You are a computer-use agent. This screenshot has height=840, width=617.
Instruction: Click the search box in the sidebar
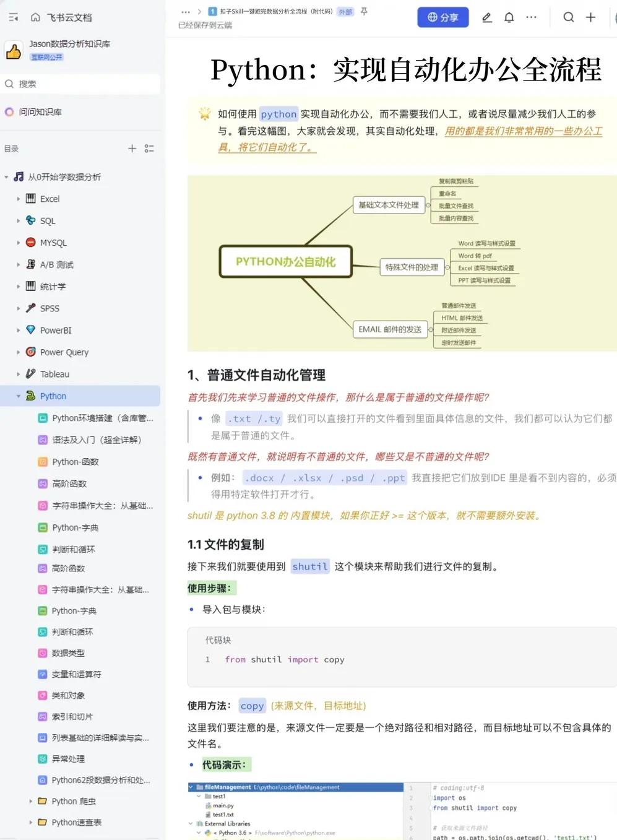82,84
